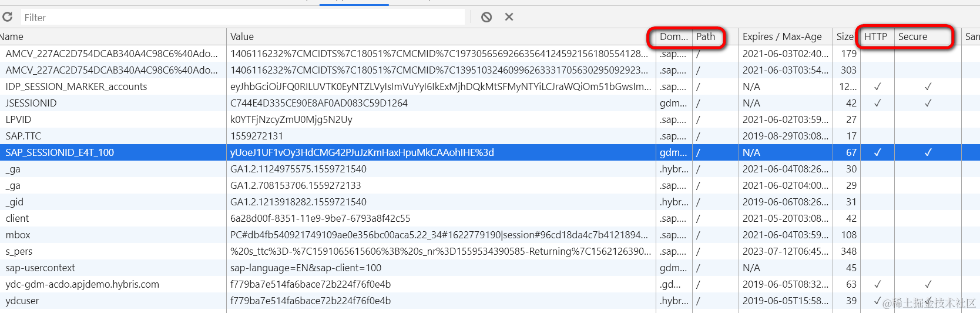Click the Secure checkmark of SAP_SESSIONID_E4T_100 row
Screen dimensions: 980x313
(928, 152)
